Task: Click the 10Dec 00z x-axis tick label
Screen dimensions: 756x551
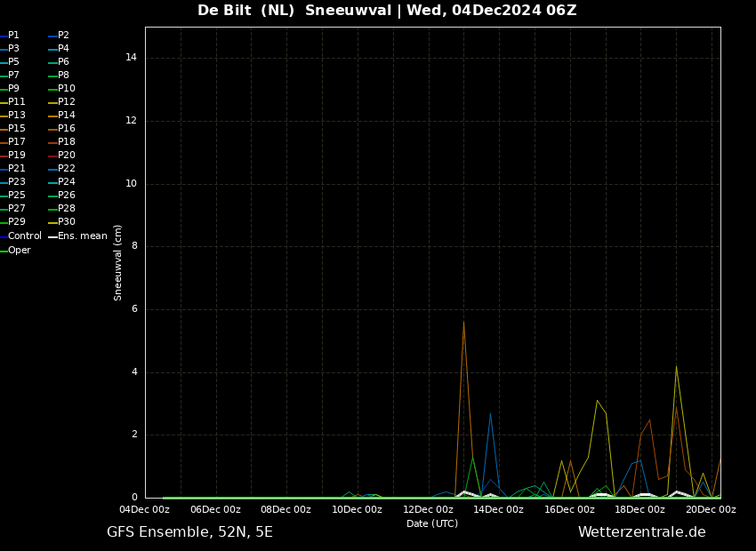Action: [358, 510]
